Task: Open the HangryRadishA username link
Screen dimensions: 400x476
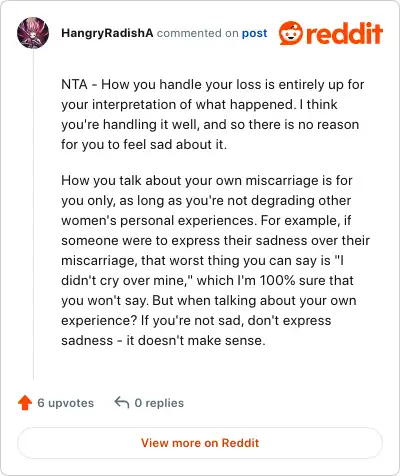Action: [x=107, y=33]
